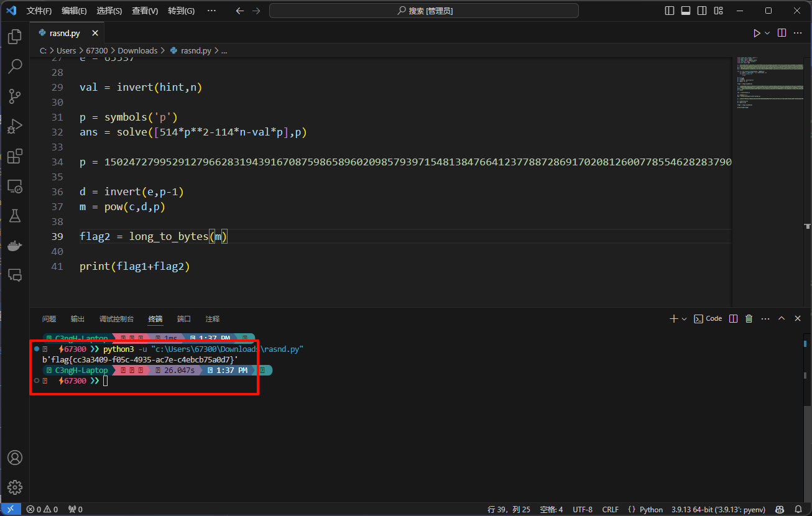This screenshot has height=516, width=812.
Task: Open the chat panel icon in activity bar
Action: coord(15,275)
